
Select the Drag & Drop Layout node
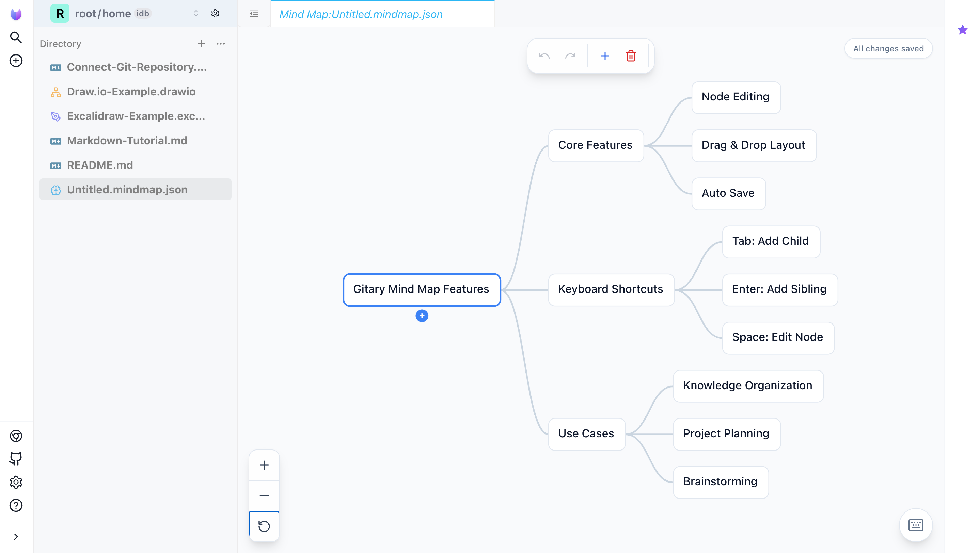pos(754,146)
